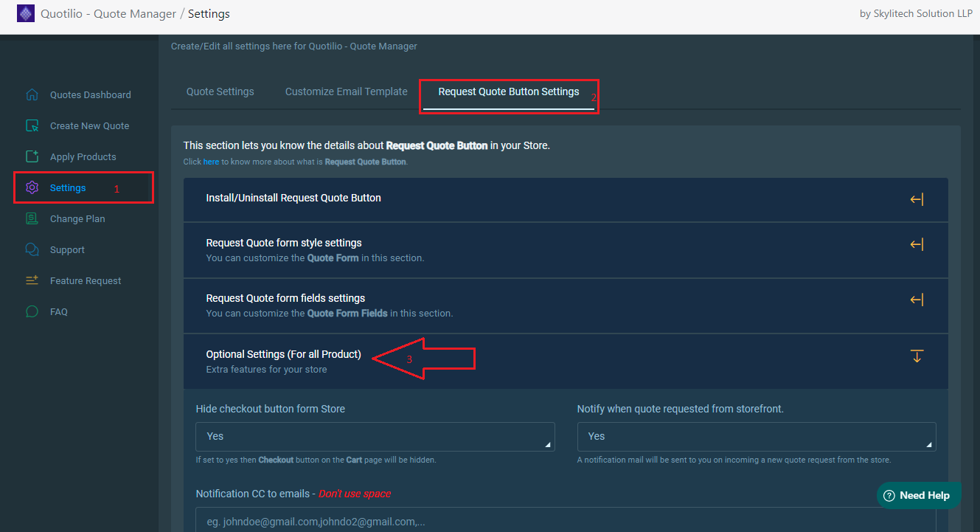Open Hide checkout button dropdown
980x532 pixels.
tap(375, 436)
